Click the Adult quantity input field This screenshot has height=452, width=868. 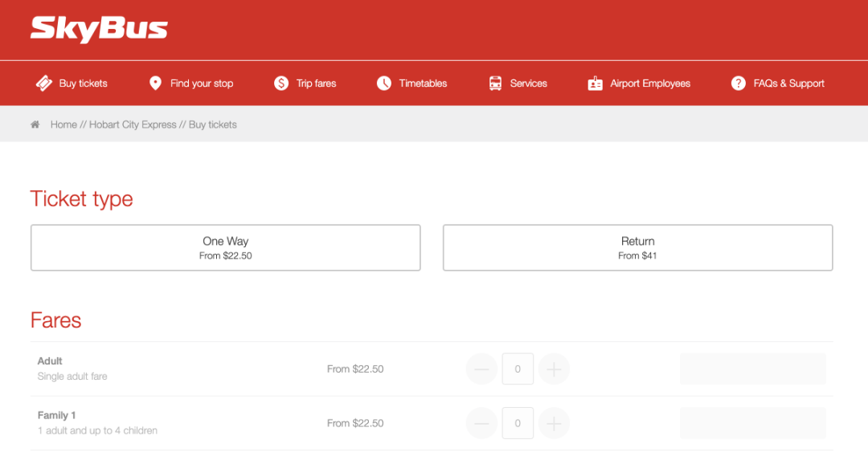(x=518, y=369)
